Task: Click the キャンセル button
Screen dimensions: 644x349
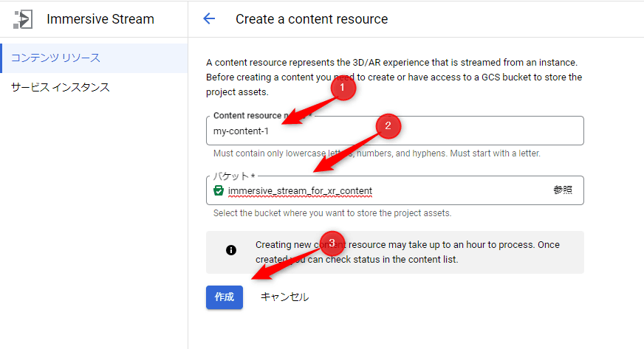Action: click(x=284, y=297)
